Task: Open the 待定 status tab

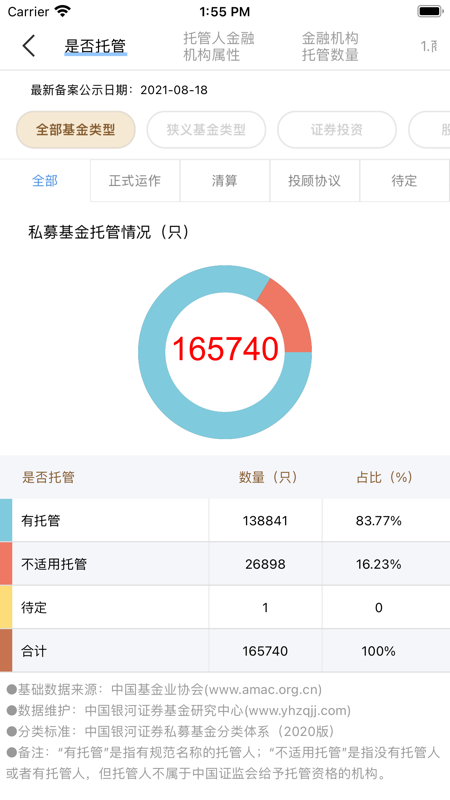Action: [x=404, y=181]
